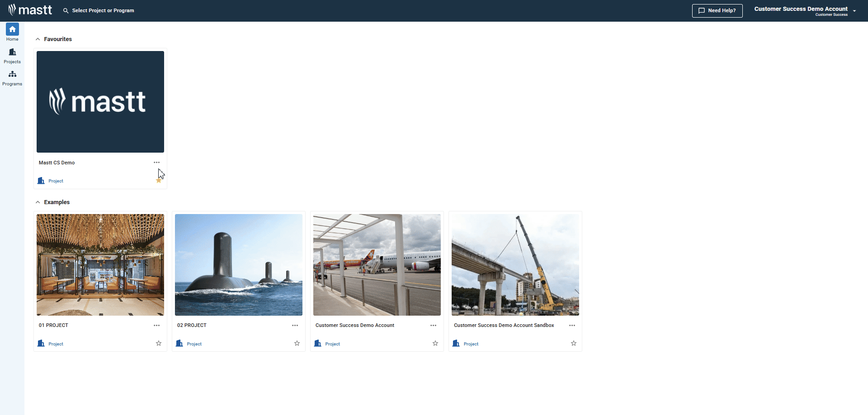The height and width of the screenshot is (415, 868).
Task: Click the 01 PROJECT title
Action: pos(53,326)
